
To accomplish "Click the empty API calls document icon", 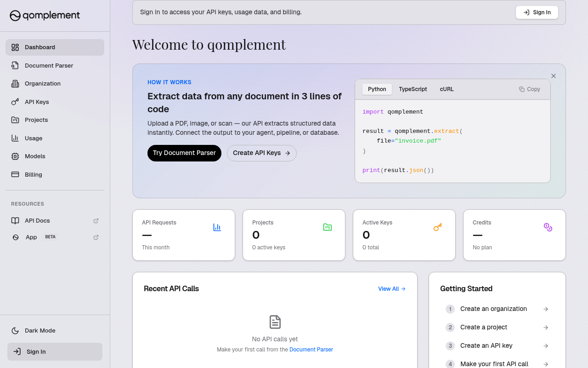I will click(275, 322).
